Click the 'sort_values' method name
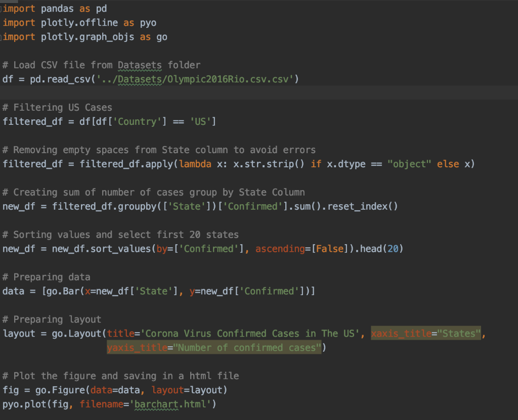This screenshot has width=518, height=420. (x=120, y=249)
